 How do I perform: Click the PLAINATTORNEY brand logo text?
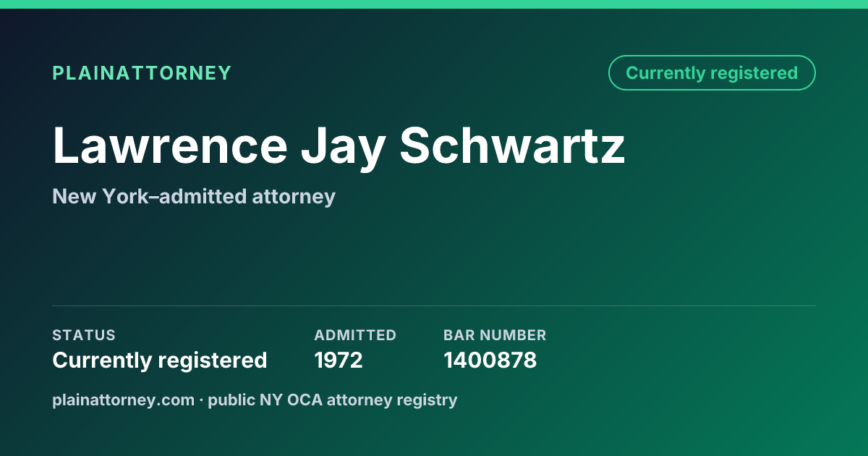[x=142, y=73]
